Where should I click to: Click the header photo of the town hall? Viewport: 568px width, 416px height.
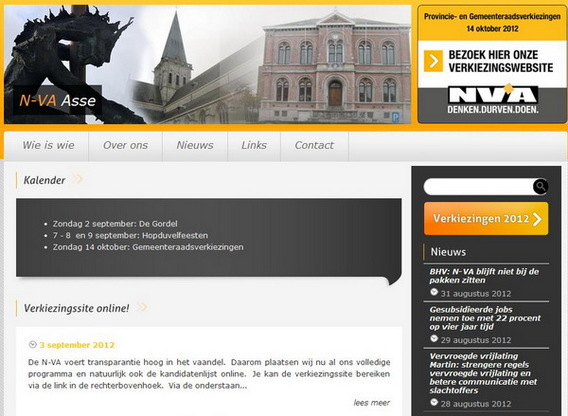coord(208,65)
